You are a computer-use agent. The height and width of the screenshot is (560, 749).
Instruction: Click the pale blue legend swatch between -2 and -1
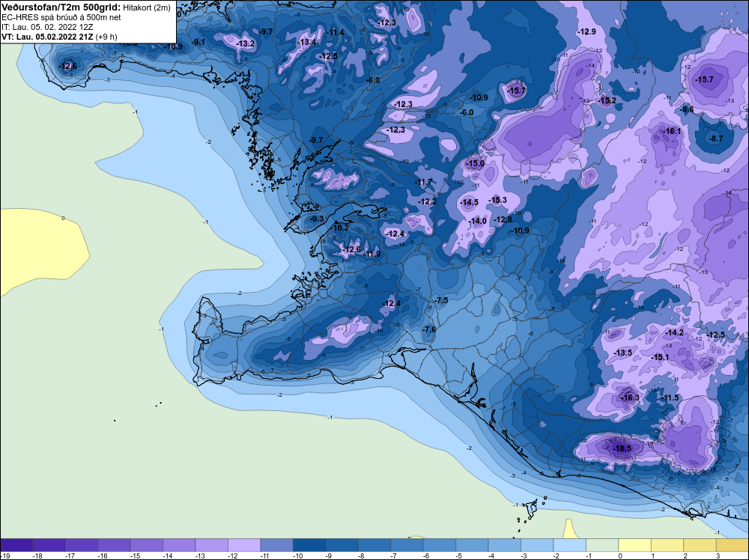coord(569,545)
